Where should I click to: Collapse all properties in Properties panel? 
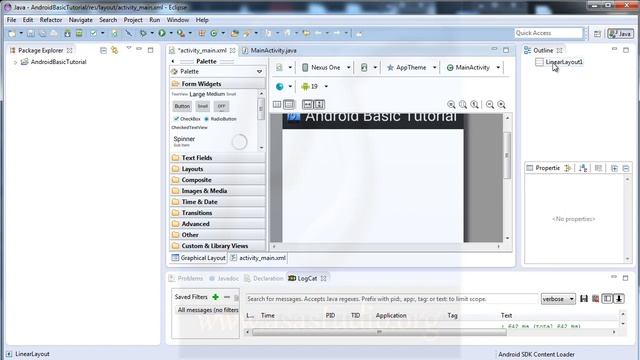pyautogui.click(x=626, y=168)
